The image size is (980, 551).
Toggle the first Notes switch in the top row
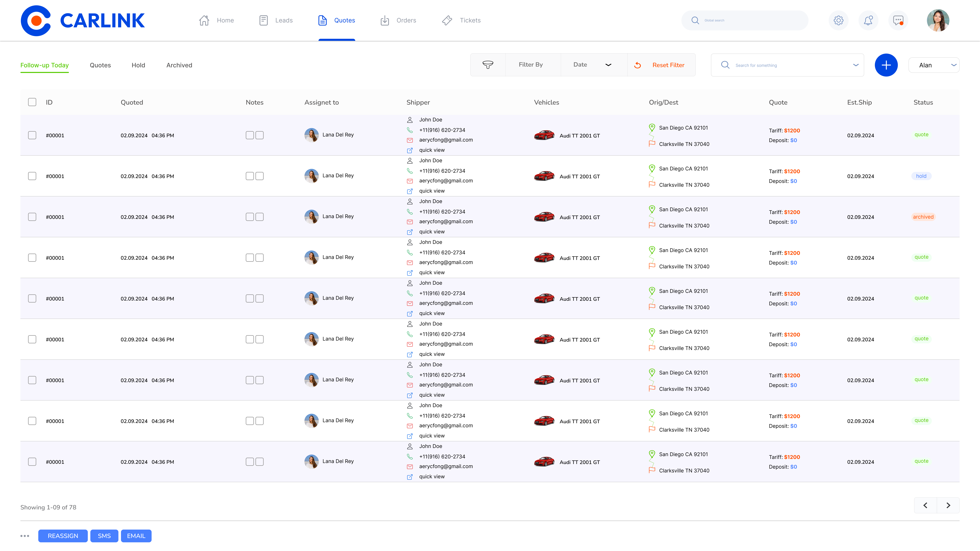[250, 135]
